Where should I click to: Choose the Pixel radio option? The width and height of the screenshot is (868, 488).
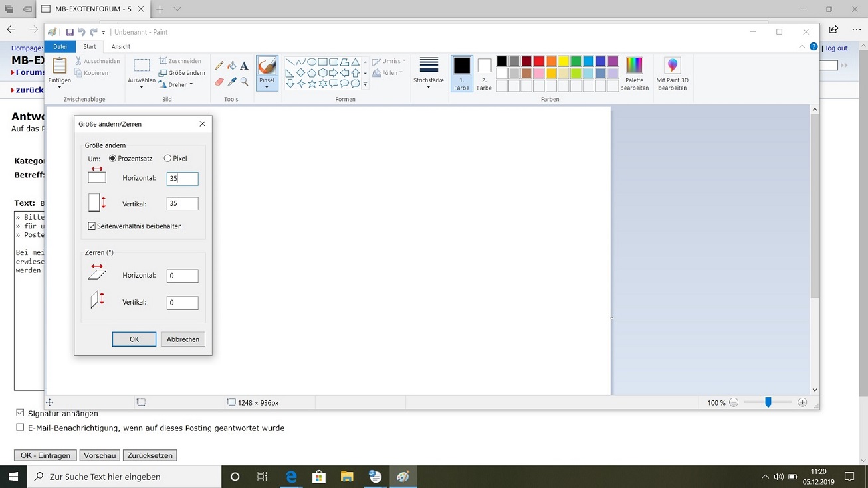tap(167, 159)
